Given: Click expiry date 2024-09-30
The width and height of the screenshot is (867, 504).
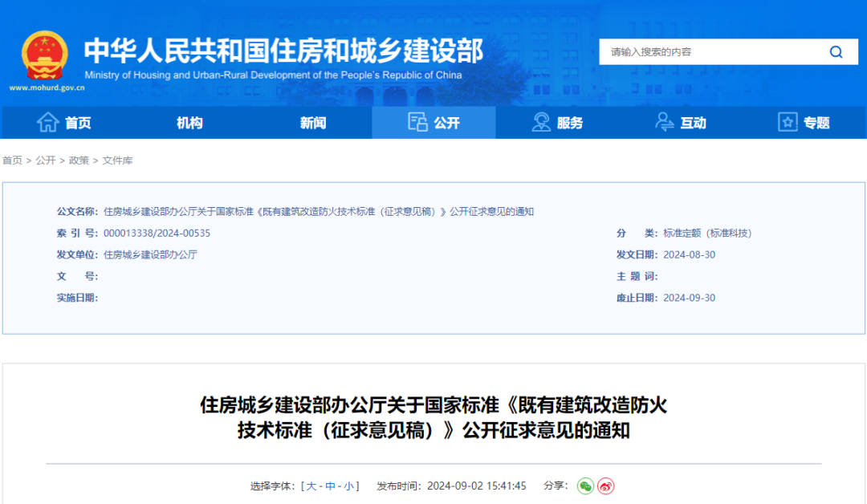Looking at the screenshot, I should pos(689,298).
